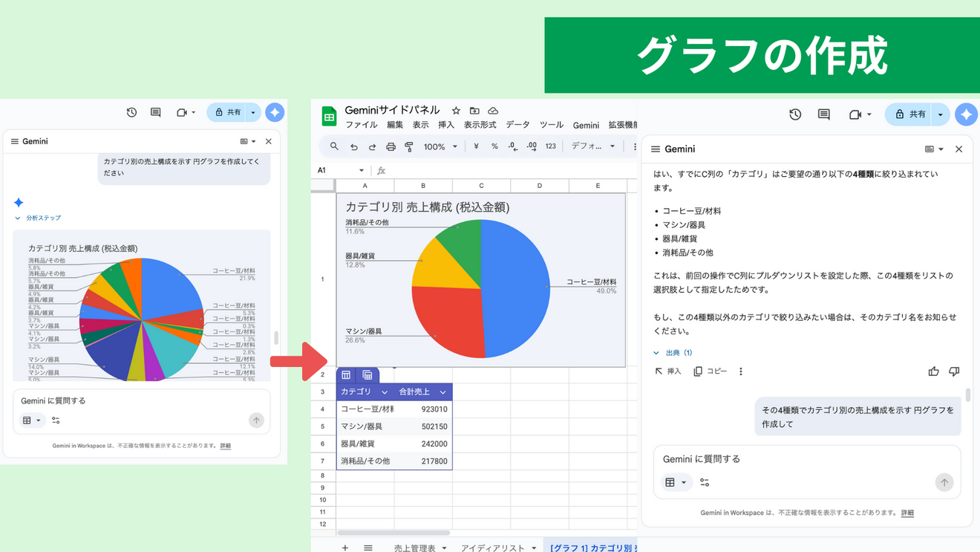Open comments icon in the left panel

coord(155,112)
